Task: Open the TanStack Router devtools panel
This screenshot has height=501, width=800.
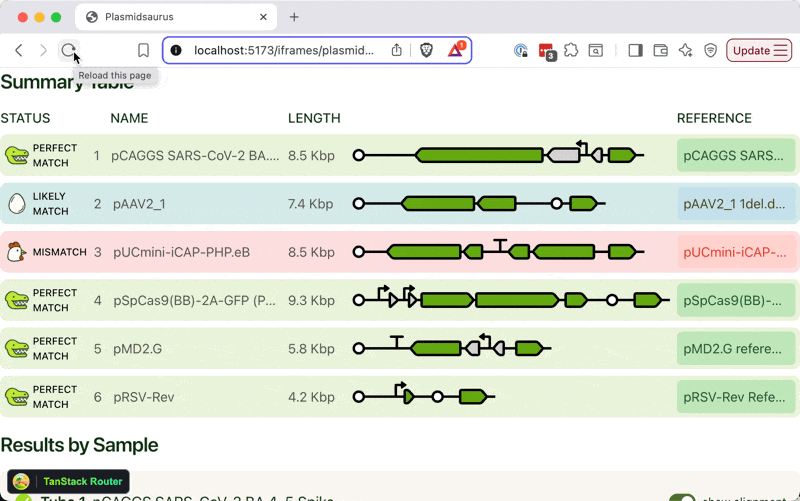Action: 69,481
